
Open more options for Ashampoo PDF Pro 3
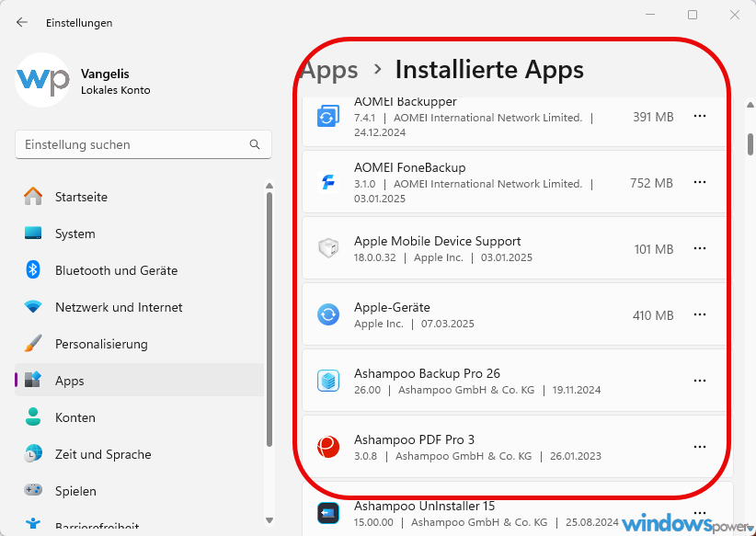[x=700, y=446]
